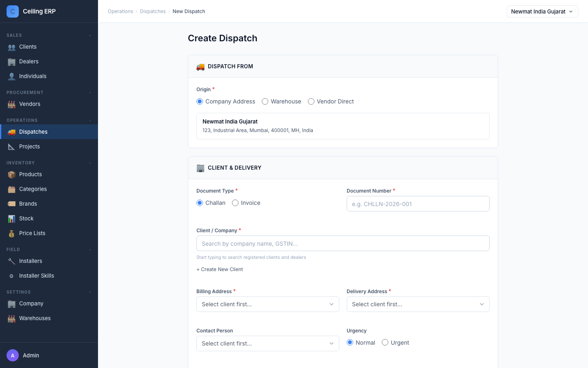Viewport: 588px width, 368px height.
Task: Open the Newmat India Gujarat company switcher
Action: click(542, 11)
